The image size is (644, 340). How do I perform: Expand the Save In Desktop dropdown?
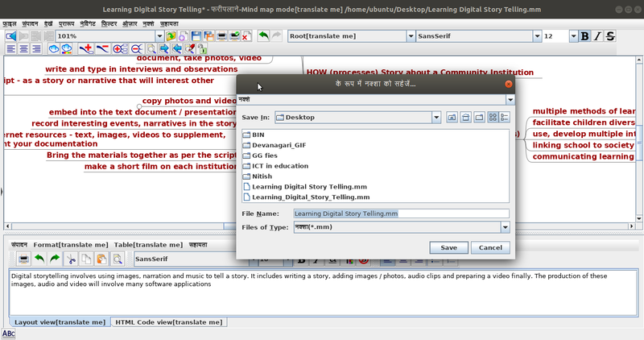pyautogui.click(x=436, y=118)
